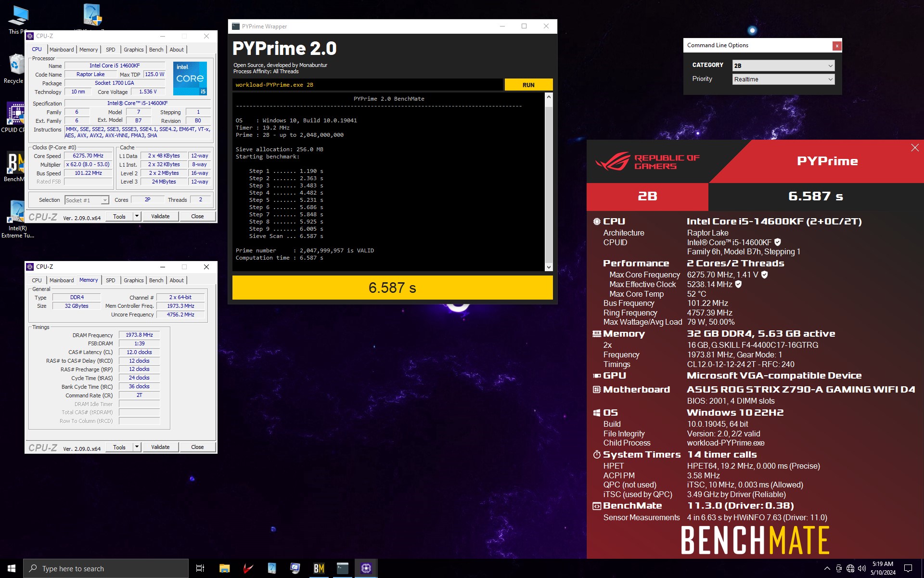Open Tools dropdown arrow in top CPU-Z
The width and height of the screenshot is (924, 578).
coord(137,216)
